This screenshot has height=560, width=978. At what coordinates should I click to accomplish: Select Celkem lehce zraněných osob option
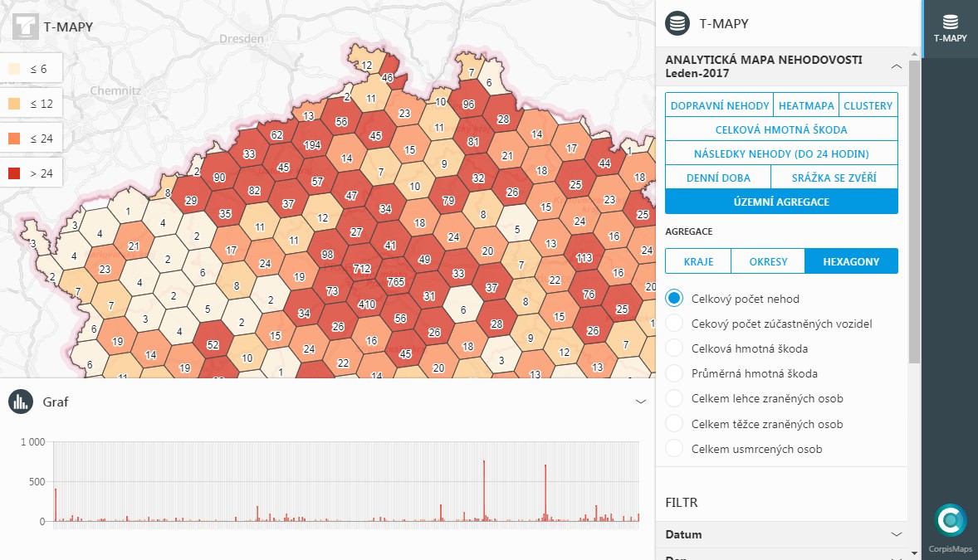(674, 398)
